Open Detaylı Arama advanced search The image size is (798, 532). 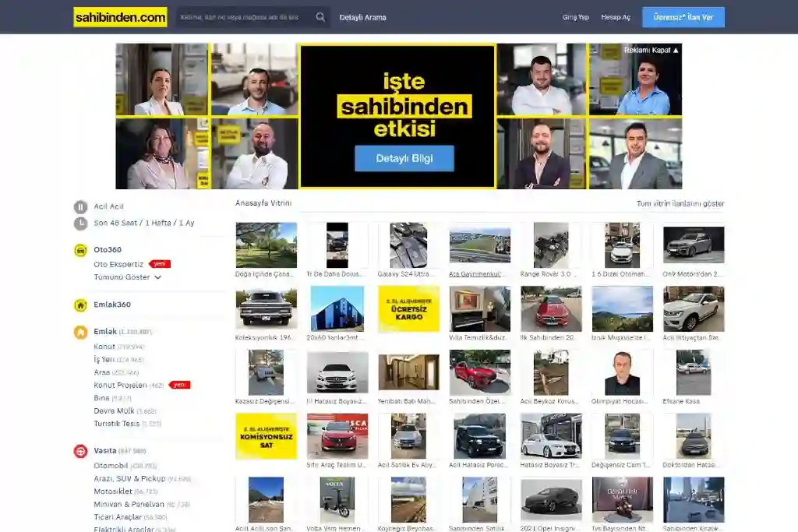click(362, 17)
